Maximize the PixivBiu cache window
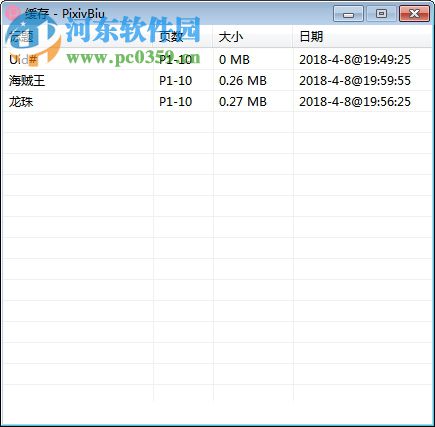Viewport: 435px width, 427px height. point(381,14)
